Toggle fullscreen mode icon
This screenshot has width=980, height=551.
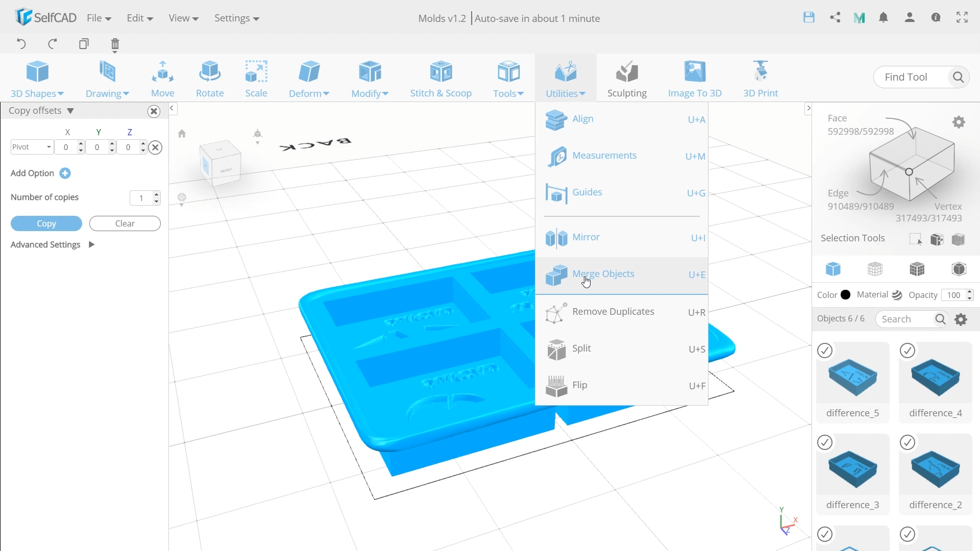pyautogui.click(x=962, y=17)
